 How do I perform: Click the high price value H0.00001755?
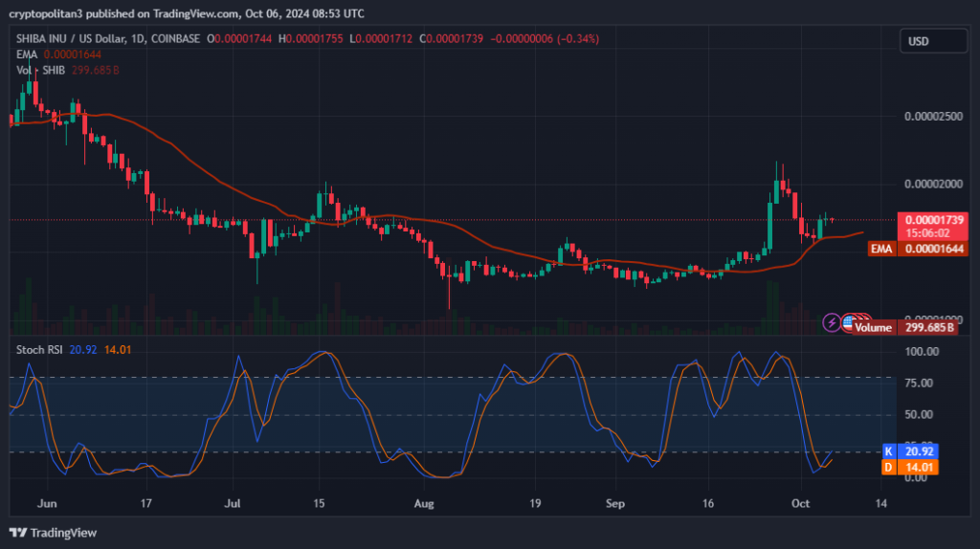(x=311, y=38)
